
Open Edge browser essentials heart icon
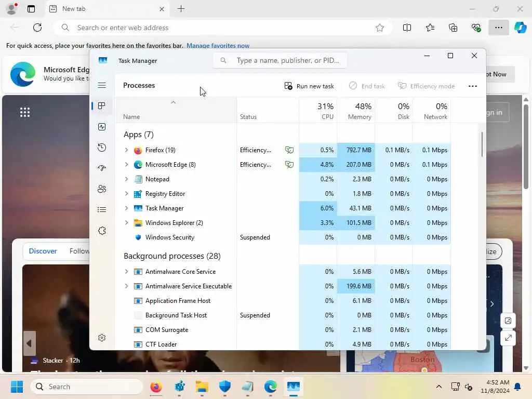coord(476,28)
